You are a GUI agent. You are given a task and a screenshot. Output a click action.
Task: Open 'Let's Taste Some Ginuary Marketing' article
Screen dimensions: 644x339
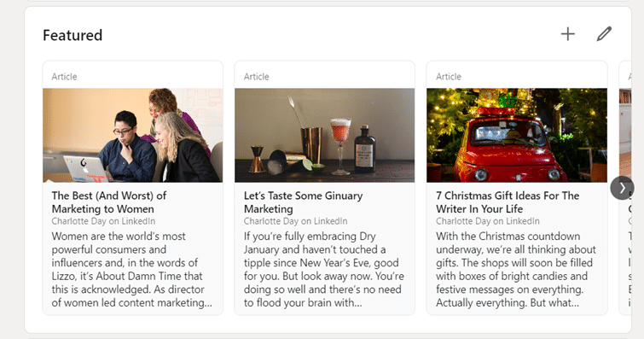click(303, 202)
